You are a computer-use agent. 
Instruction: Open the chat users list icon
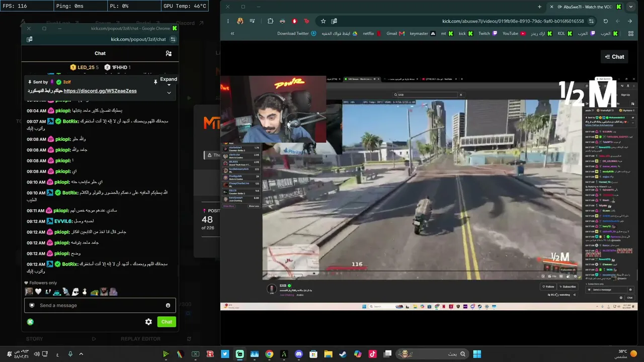click(x=169, y=53)
